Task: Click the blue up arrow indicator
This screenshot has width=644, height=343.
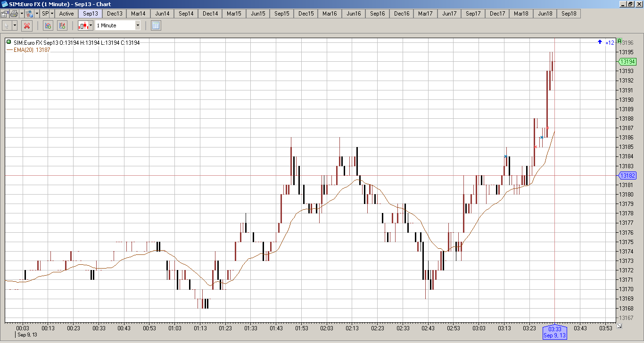Action: (x=600, y=42)
